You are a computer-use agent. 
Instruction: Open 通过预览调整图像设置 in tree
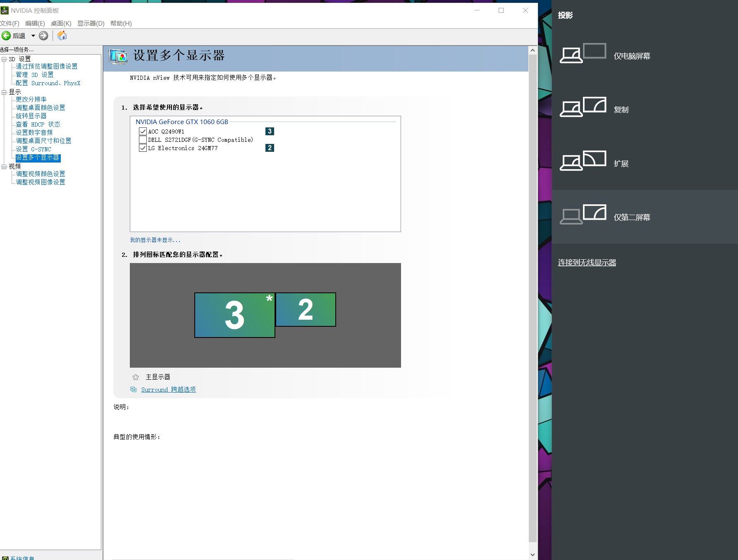47,67
